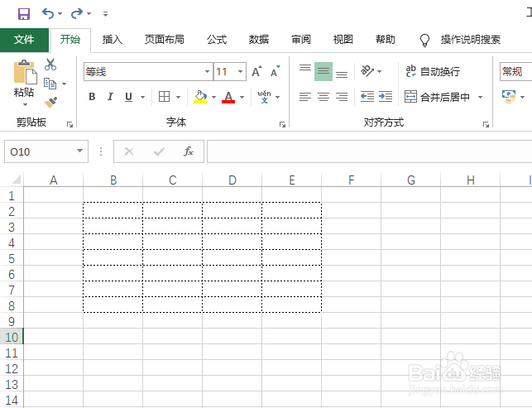532x408 pixels.
Task: Open the 文件 (File) menu
Action: pyautogui.click(x=24, y=40)
